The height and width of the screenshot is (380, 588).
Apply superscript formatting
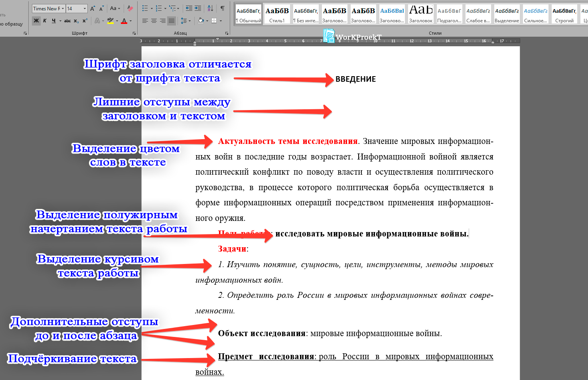[85, 20]
